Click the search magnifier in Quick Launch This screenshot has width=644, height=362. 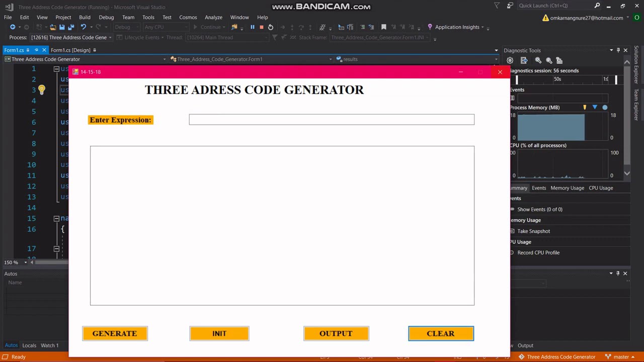[597, 6]
